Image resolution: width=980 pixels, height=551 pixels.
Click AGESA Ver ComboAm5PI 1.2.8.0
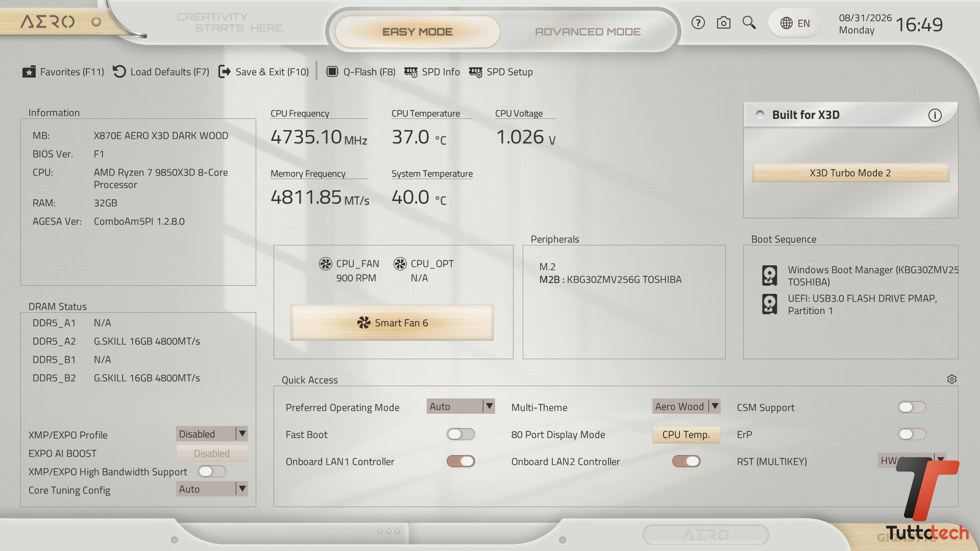click(109, 221)
